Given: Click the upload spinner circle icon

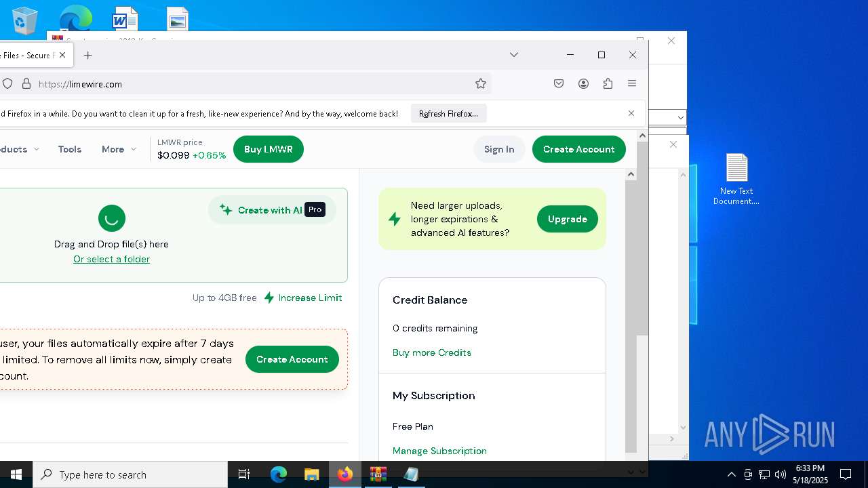Looking at the screenshot, I should click(112, 218).
